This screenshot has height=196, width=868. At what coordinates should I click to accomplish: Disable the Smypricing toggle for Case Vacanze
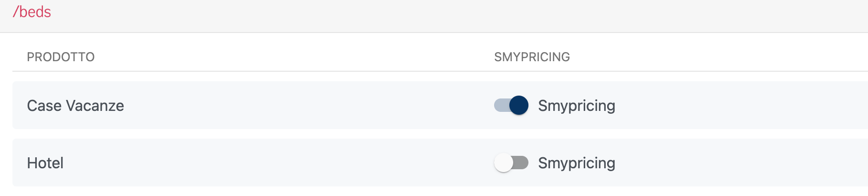click(511, 105)
